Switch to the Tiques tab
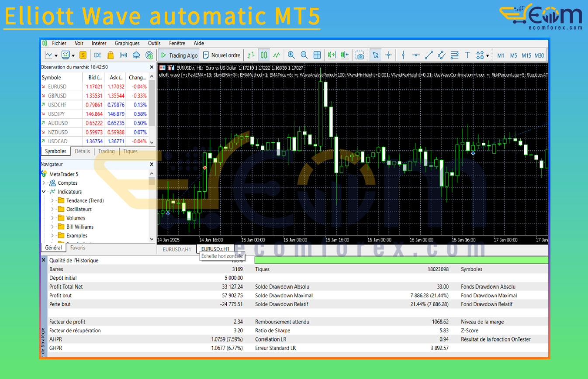 point(130,151)
